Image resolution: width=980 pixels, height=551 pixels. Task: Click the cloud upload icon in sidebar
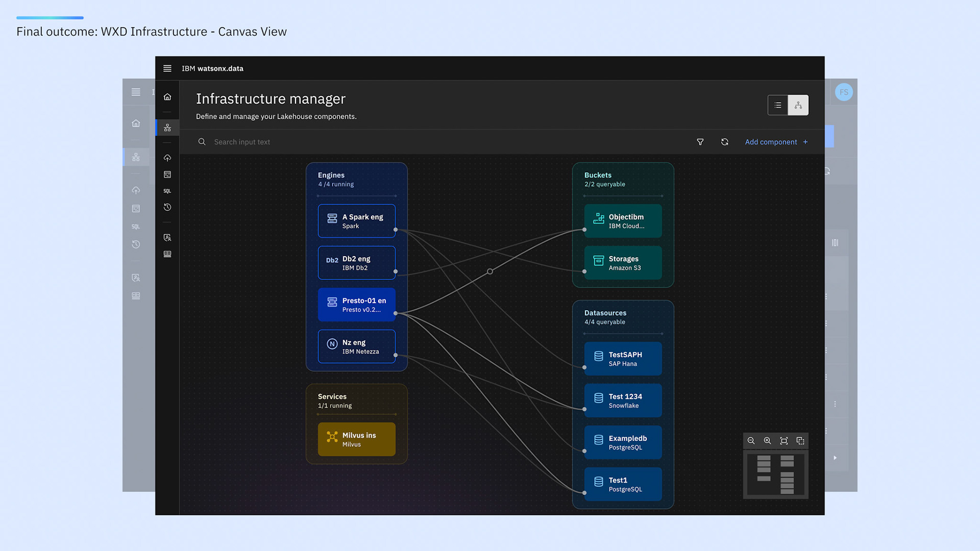tap(167, 158)
